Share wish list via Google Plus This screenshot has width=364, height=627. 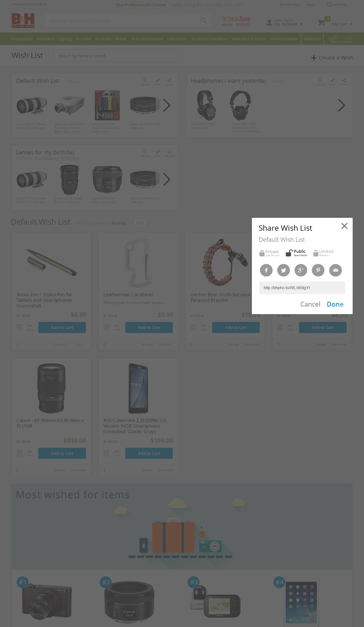[x=301, y=270]
